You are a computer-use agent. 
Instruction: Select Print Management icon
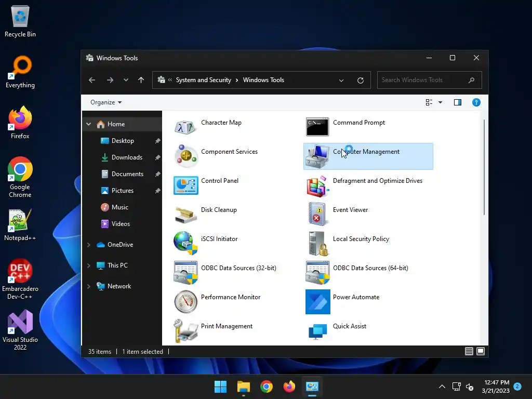185,330
